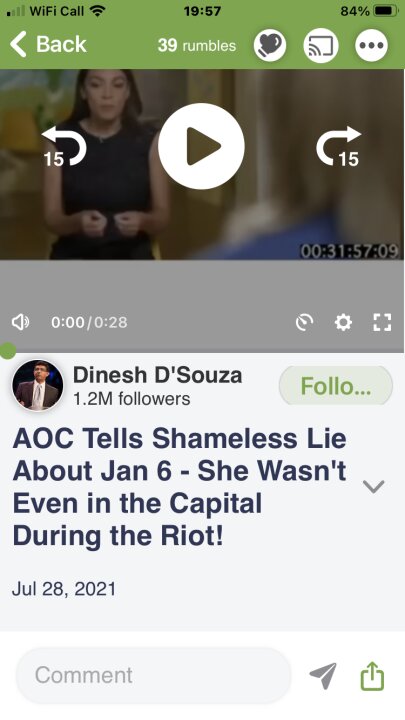This screenshot has width=405, height=720.
Task: Rewind the video 15 seconds
Action: click(x=64, y=147)
